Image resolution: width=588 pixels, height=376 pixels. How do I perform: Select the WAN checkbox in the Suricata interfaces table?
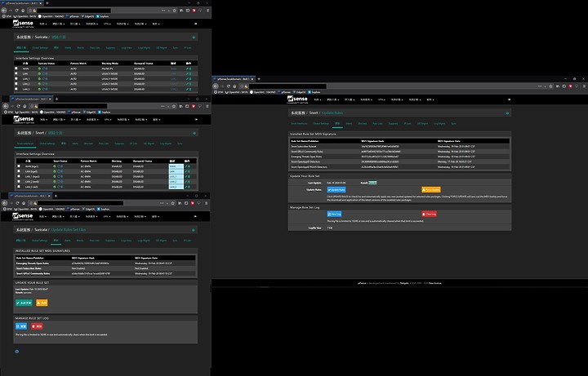[x=16, y=69]
